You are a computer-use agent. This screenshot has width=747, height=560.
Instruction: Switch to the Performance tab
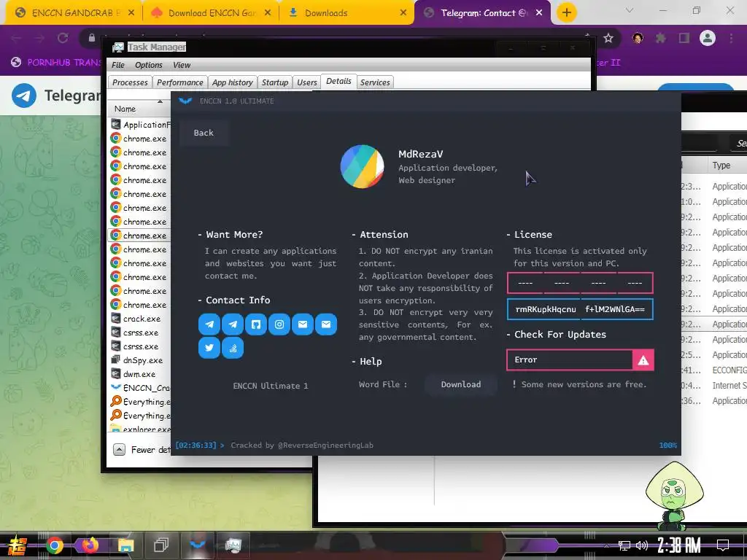tap(180, 82)
